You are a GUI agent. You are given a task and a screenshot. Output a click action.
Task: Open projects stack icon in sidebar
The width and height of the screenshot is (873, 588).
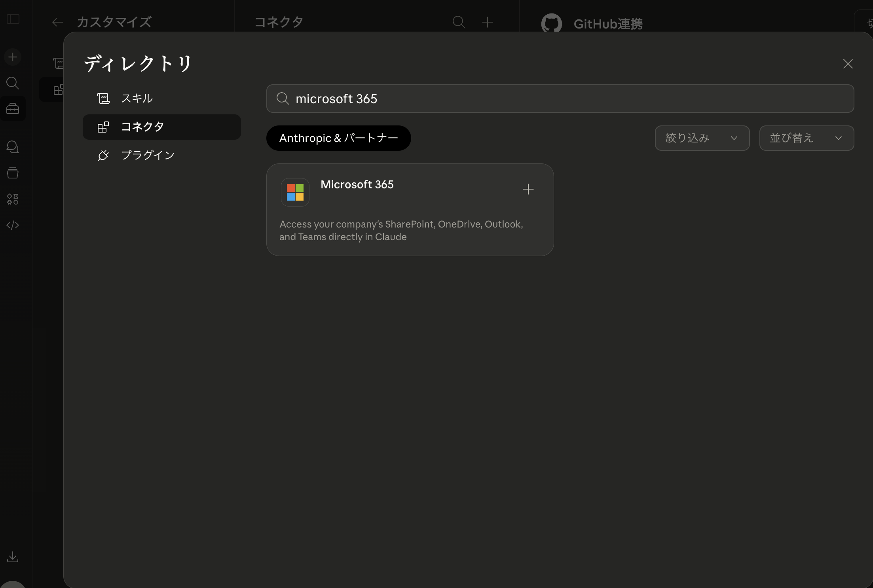tap(13, 173)
